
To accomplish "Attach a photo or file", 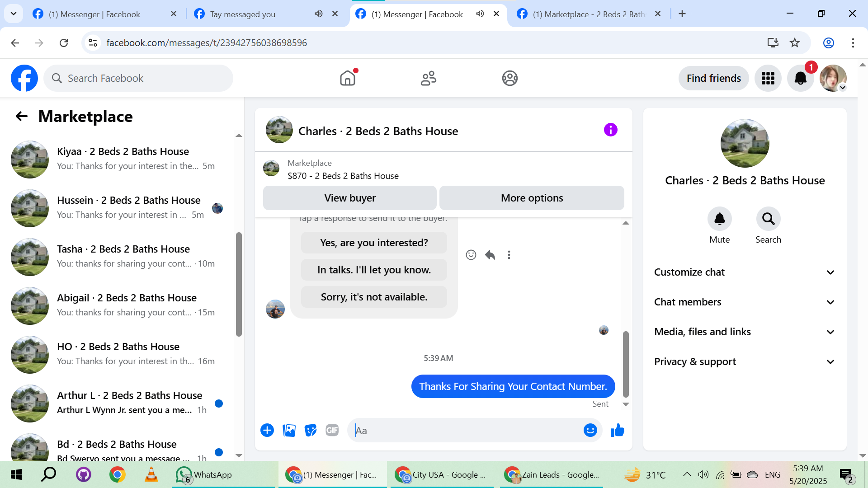I will coord(289,430).
